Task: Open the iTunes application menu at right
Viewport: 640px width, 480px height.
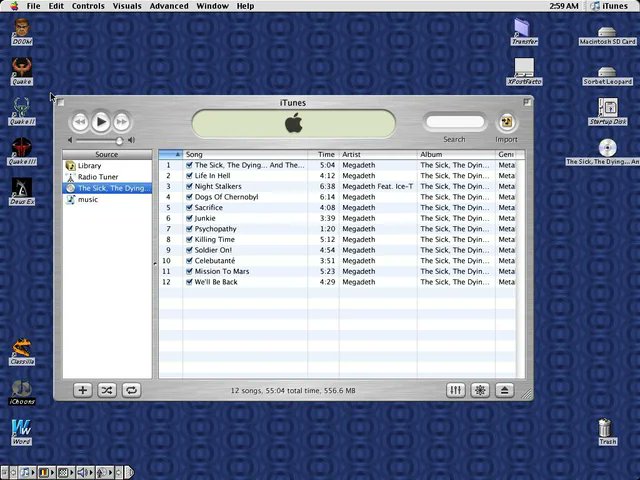Action: (x=609, y=6)
